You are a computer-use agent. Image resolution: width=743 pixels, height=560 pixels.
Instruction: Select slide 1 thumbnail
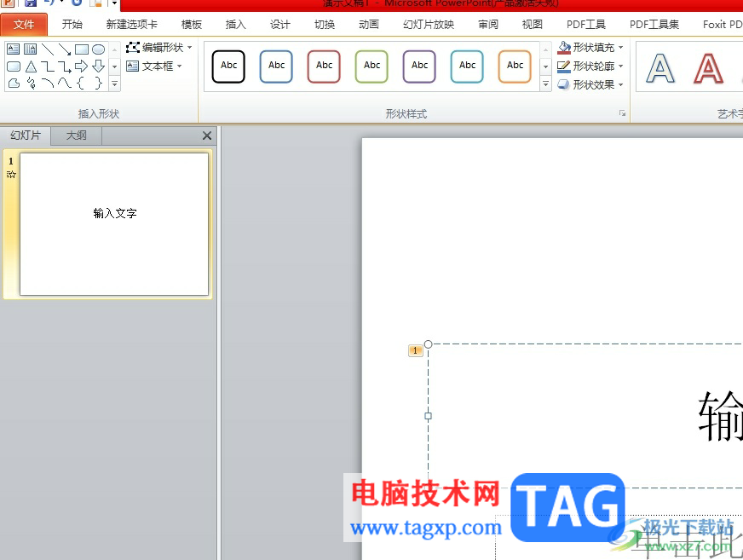(114, 224)
